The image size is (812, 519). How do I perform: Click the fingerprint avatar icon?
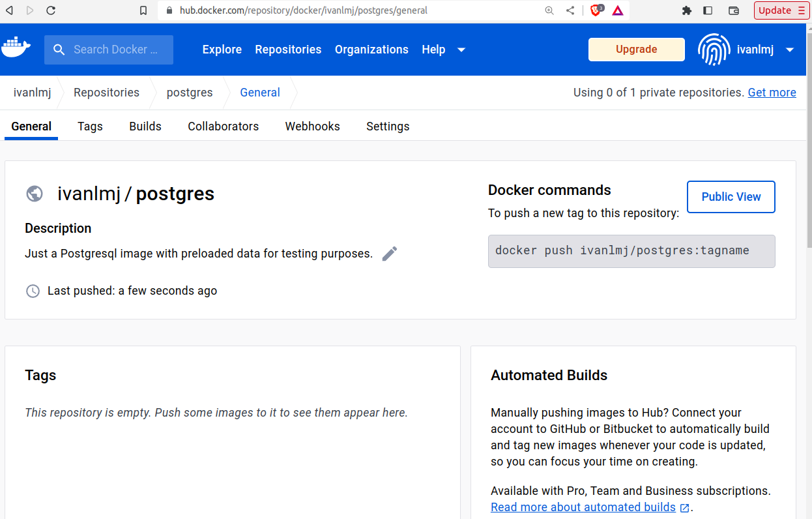coord(714,50)
